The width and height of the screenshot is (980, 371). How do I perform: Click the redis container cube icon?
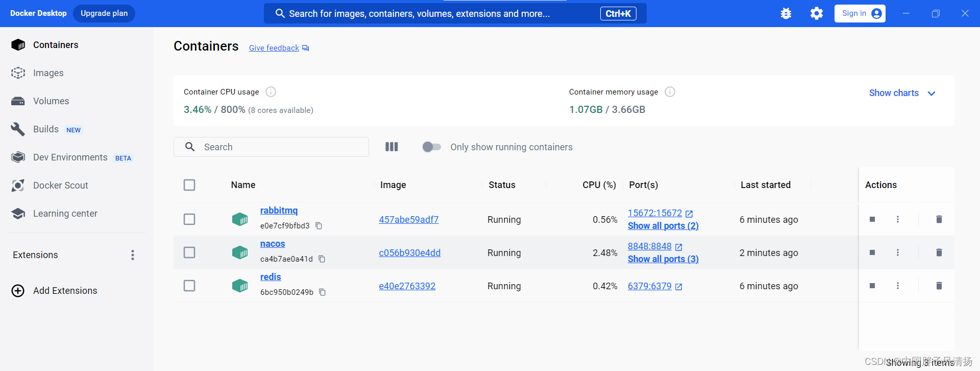point(240,286)
